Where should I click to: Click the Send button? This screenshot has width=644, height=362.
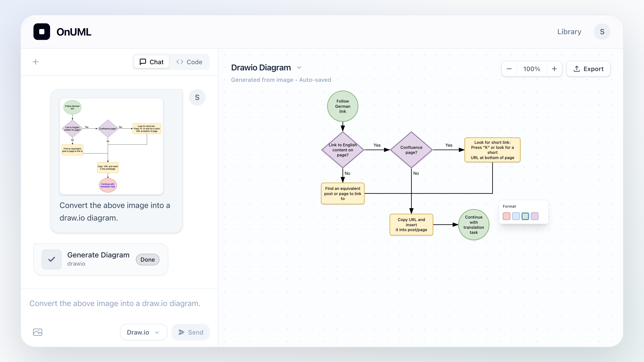(191, 332)
